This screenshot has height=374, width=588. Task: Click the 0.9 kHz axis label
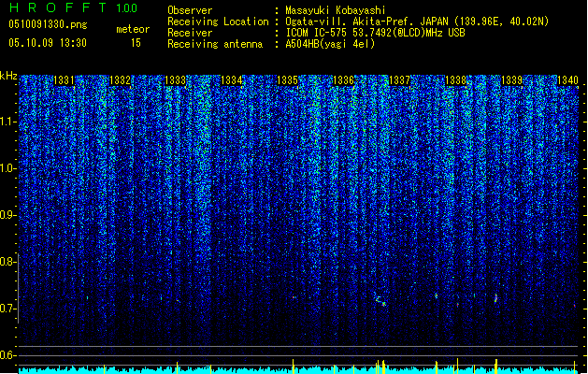[8, 215]
